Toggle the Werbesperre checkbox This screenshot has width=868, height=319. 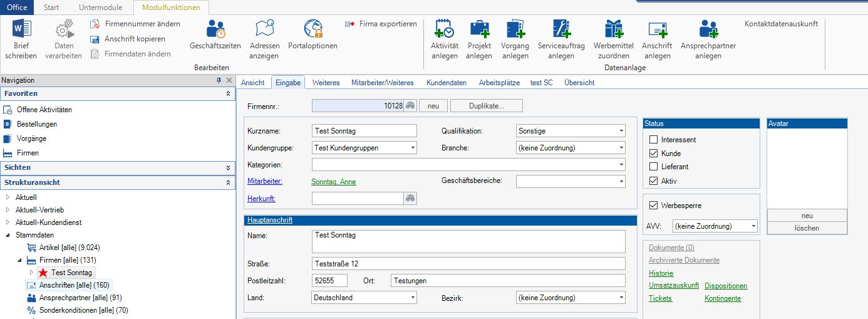pos(654,206)
